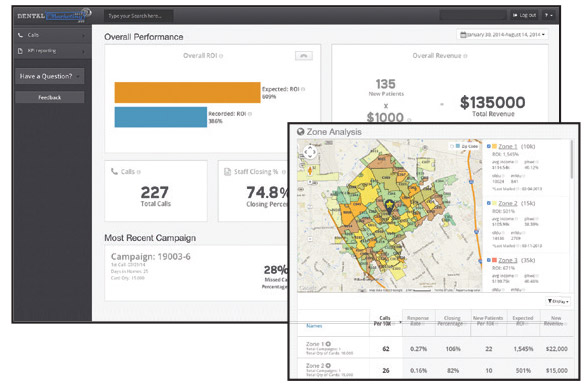Click the 1,545% cell in Zone 1 row
The image size is (588, 391).
coord(523,349)
